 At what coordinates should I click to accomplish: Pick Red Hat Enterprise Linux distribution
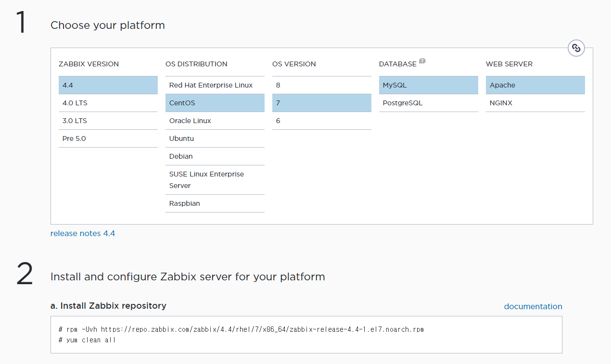pyautogui.click(x=215, y=85)
